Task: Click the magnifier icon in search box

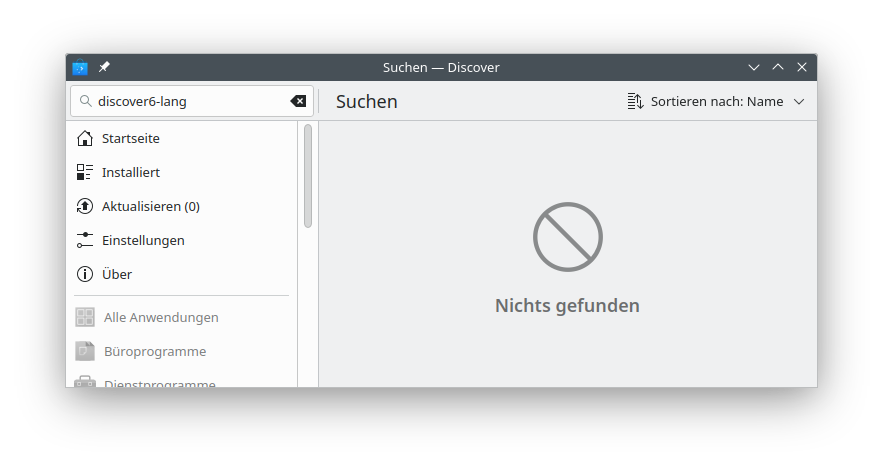Action: pyautogui.click(x=85, y=101)
